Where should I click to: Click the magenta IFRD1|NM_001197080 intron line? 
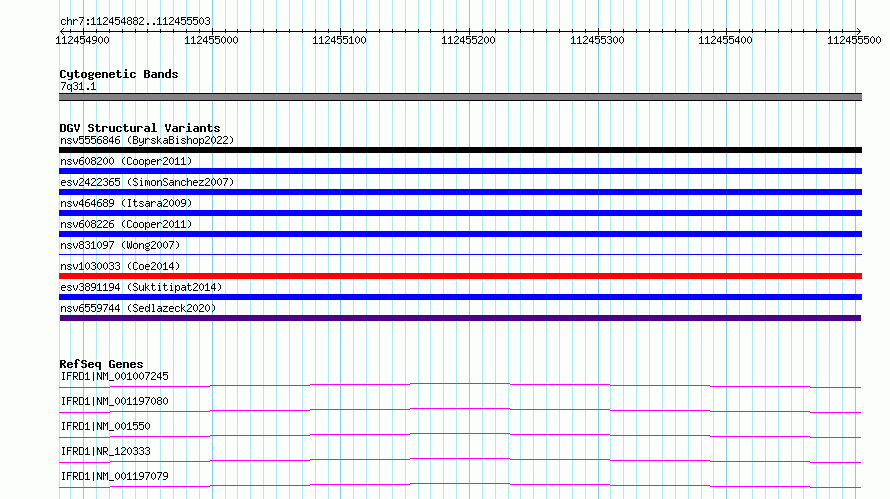point(460,410)
